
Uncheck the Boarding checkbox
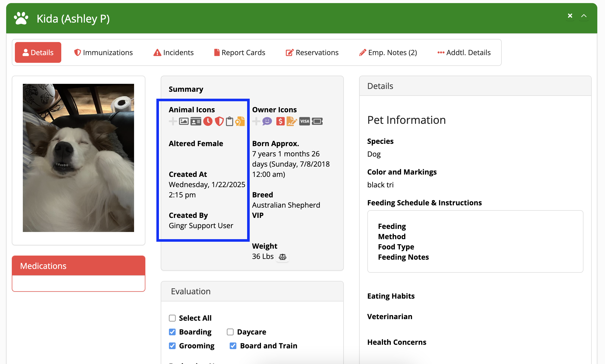tap(172, 332)
